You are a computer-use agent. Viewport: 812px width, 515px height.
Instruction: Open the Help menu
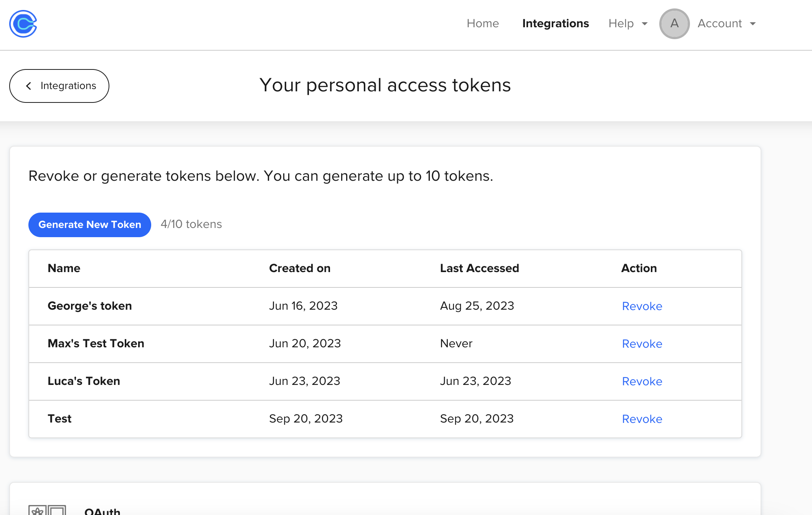coord(621,24)
